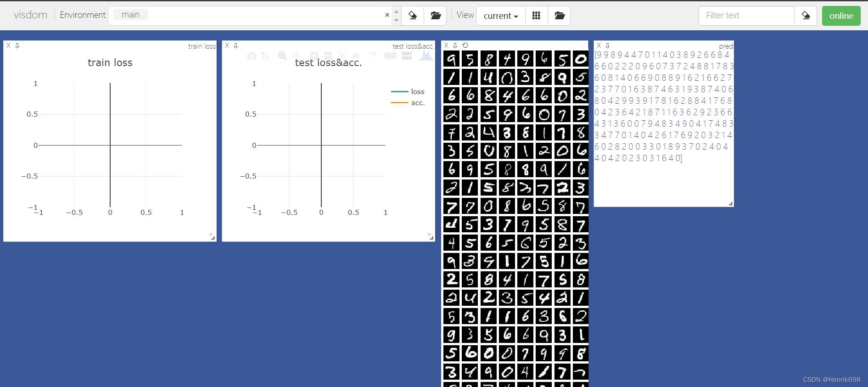Click the camera download-plot-as-PNG icon

252,56
